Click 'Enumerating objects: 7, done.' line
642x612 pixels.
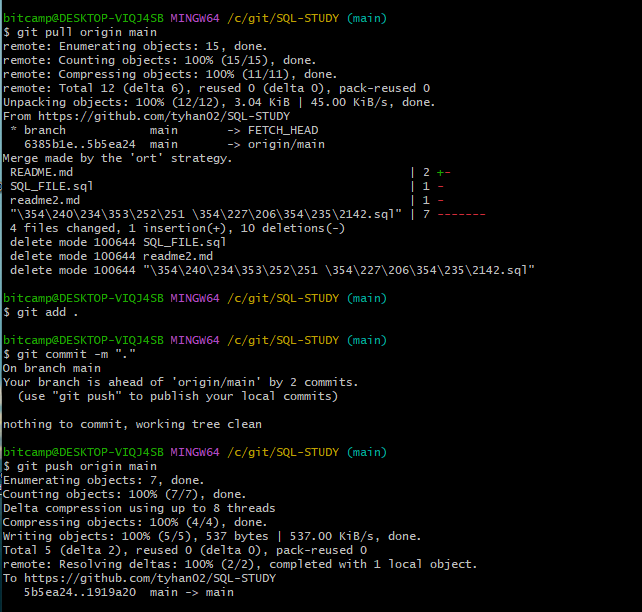[x=104, y=480]
